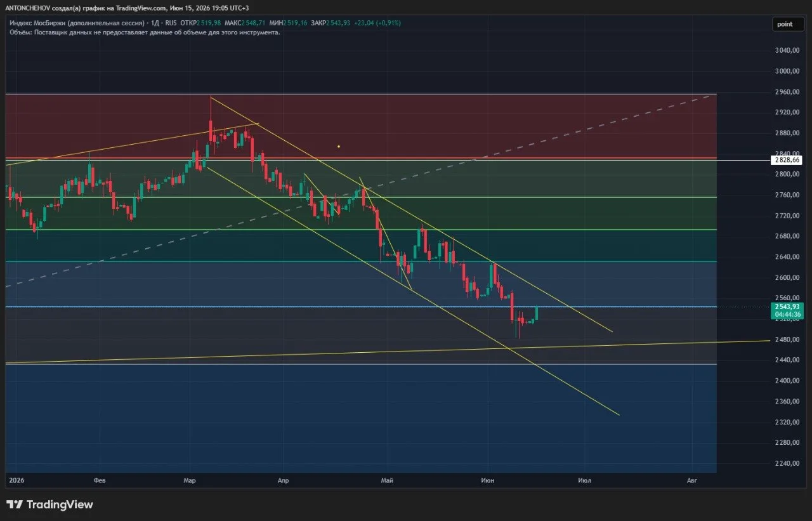Viewport: 812px width, 521px height.
Task: Click the 2280,00 price scale label
Action: pos(789,442)
